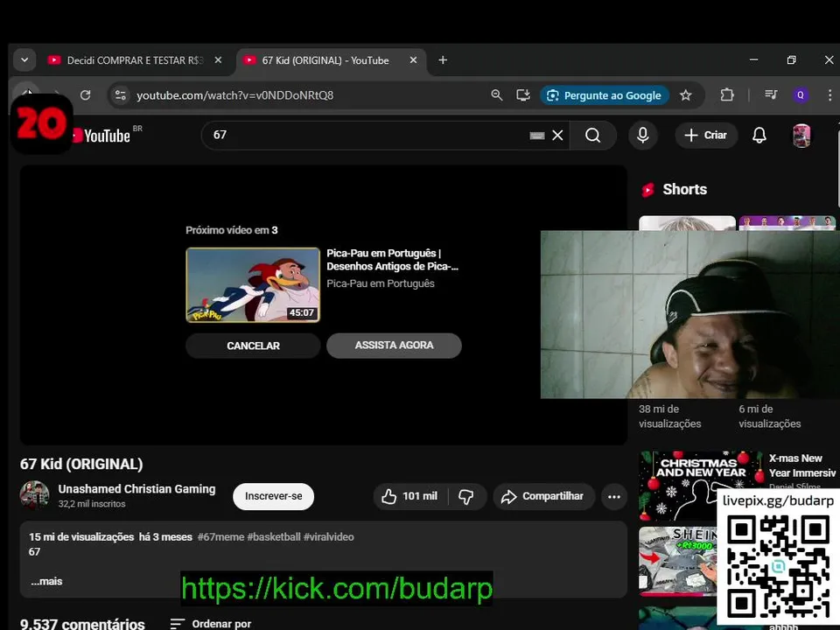Open 'Pica-Pau em Português | Desenhos Antigos' title

[392, 260]
